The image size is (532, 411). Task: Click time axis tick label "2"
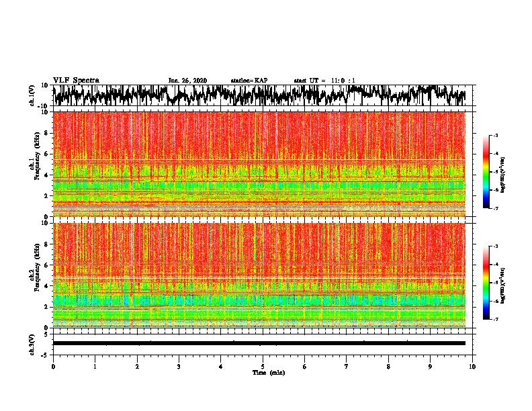click(137, 367)
